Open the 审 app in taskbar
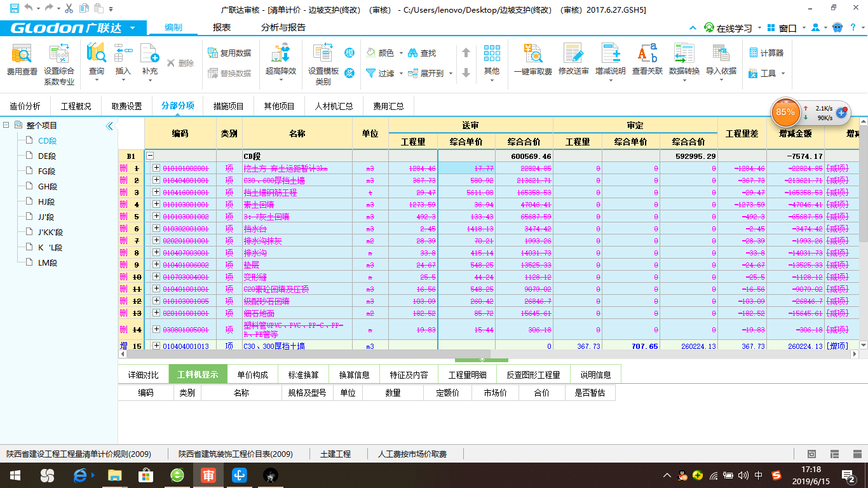Screen dimensions: 868x488 click(x=208, y=475)
